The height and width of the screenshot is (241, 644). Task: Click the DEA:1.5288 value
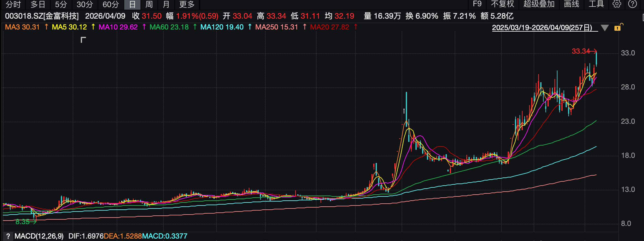pos(123,236)
